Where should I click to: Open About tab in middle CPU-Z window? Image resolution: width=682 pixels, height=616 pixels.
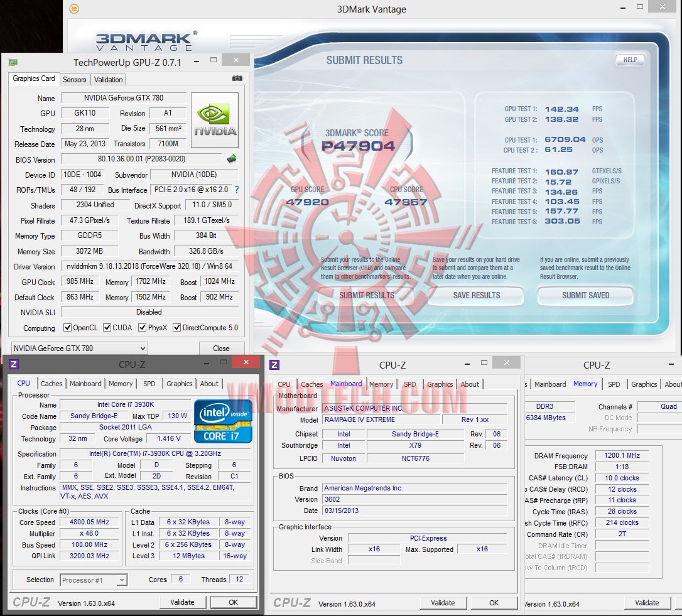coord(470,384)
